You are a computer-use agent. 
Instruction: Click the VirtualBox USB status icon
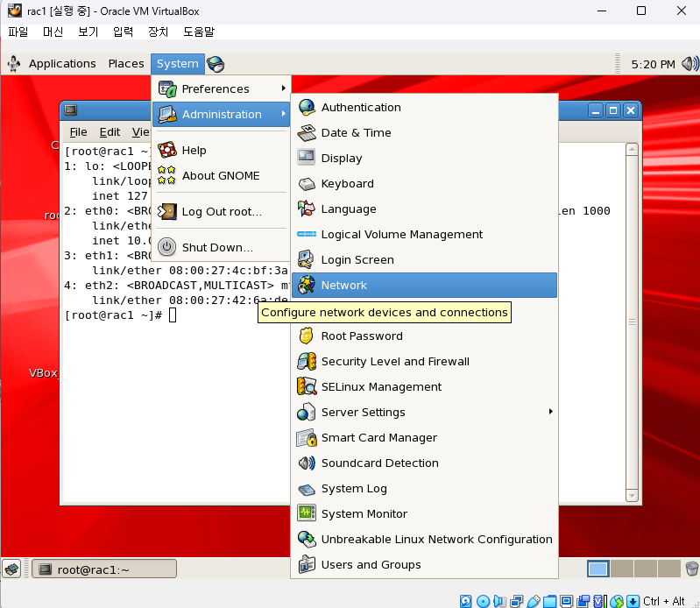tap(534, 601)
